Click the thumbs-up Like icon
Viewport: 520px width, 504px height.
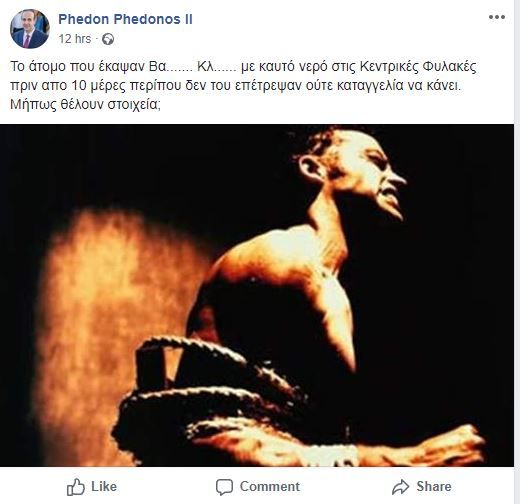tap(76, 487)
